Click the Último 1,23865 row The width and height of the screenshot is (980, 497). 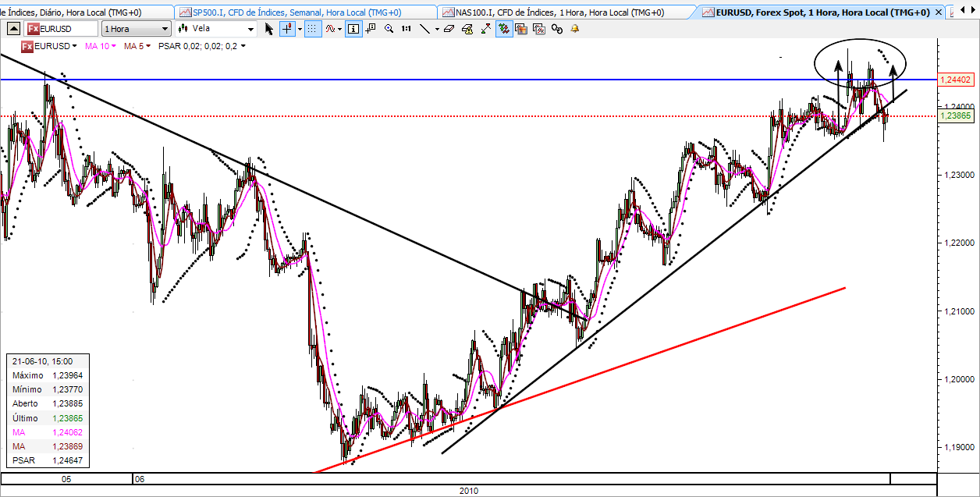click(48, 418)
